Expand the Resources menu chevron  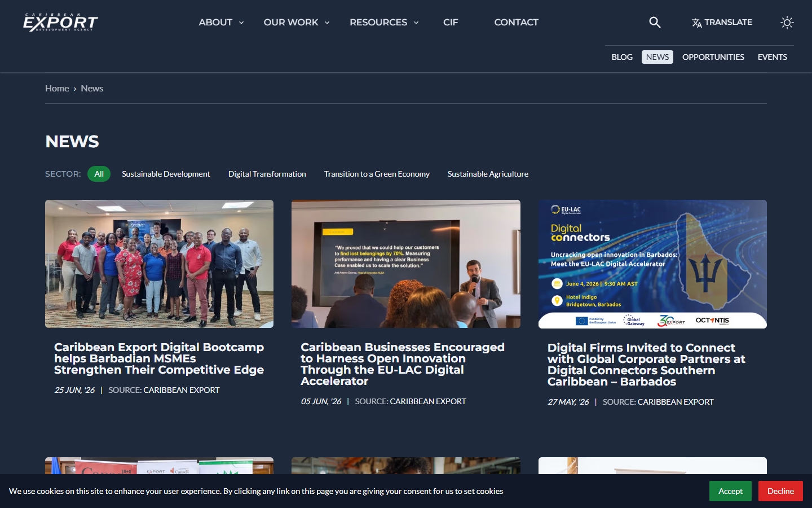pos(416,23)
